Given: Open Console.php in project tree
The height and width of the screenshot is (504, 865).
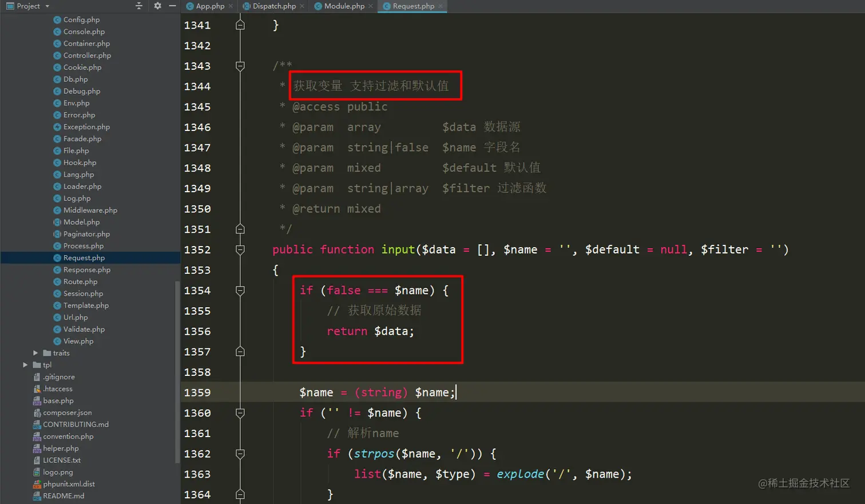Looking at the screenshot, I should (x=84, y=31).
